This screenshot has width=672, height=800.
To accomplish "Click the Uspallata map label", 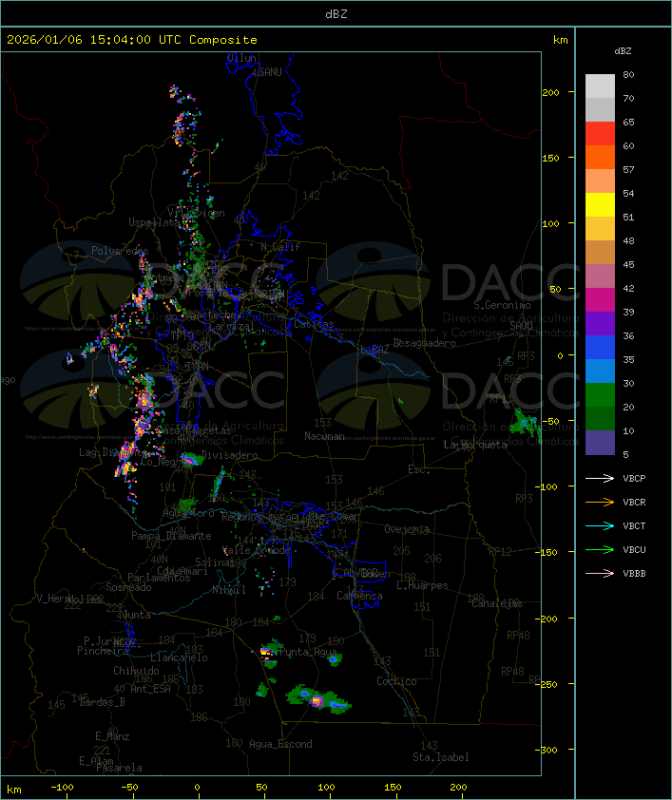I will coord(154,222).
